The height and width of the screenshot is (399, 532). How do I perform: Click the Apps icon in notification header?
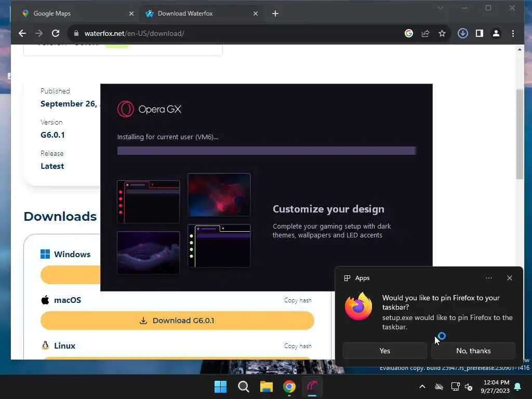347,278
